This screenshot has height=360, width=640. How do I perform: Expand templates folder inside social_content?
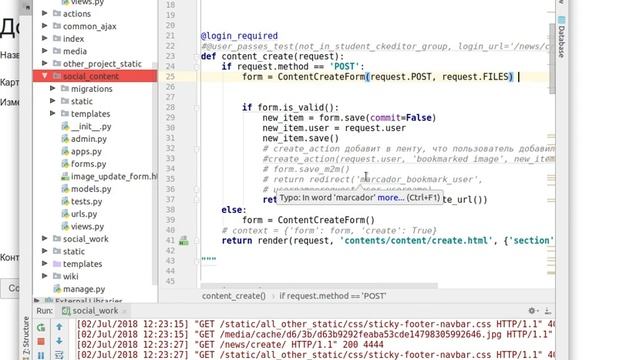53,113
